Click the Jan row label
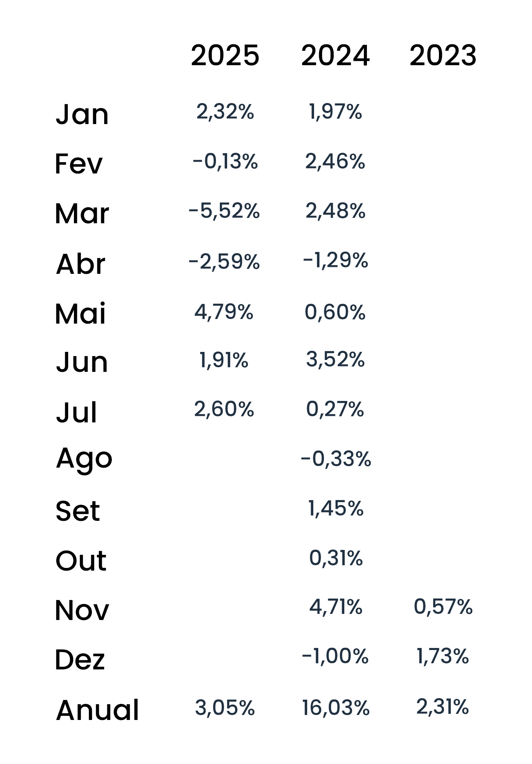The height and width of the screenshot is (764, 532). click(82, 114)
